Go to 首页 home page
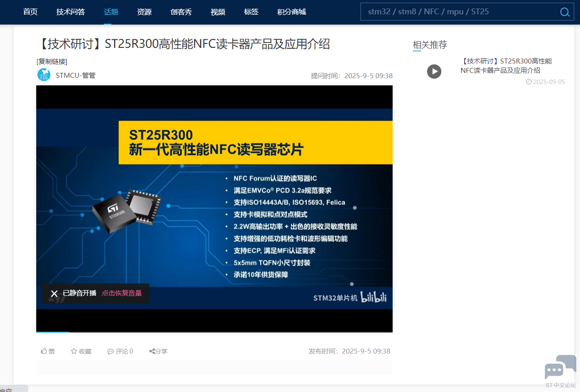 tap(30, 12)
